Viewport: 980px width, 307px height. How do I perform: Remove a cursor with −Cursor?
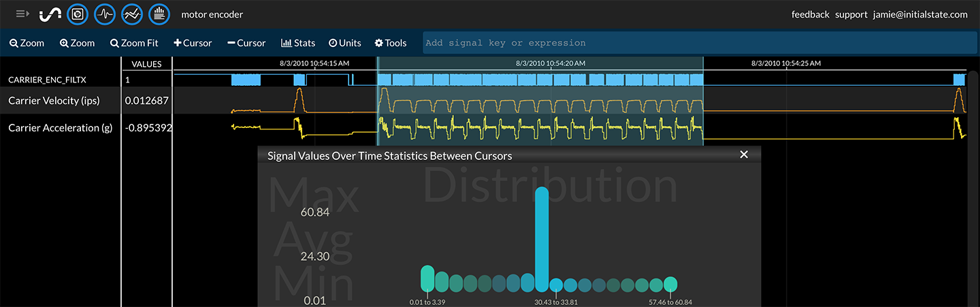(246, 43)
